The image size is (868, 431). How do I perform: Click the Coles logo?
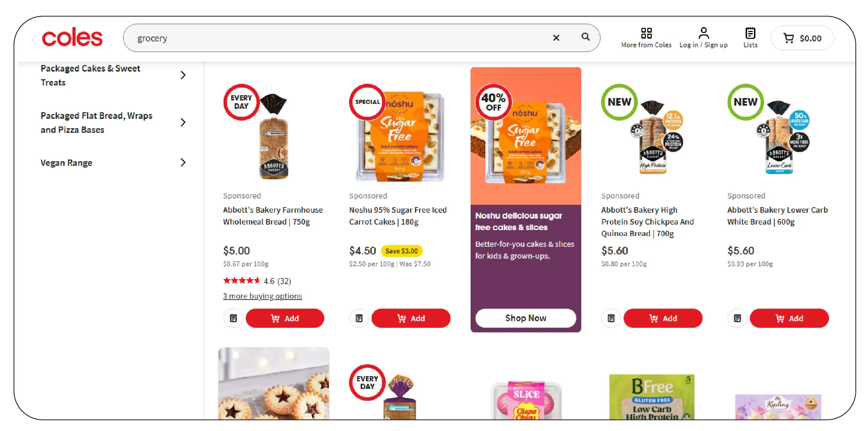72,38
